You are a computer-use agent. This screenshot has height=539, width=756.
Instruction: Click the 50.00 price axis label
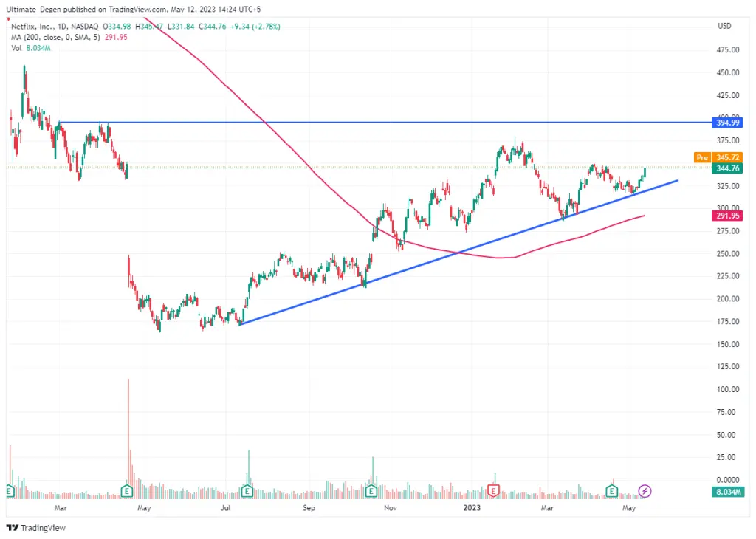[727, 434]
